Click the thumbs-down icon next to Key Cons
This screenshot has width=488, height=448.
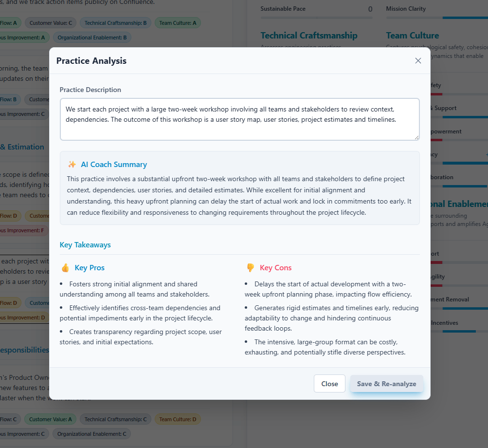(x=251, y=267)
